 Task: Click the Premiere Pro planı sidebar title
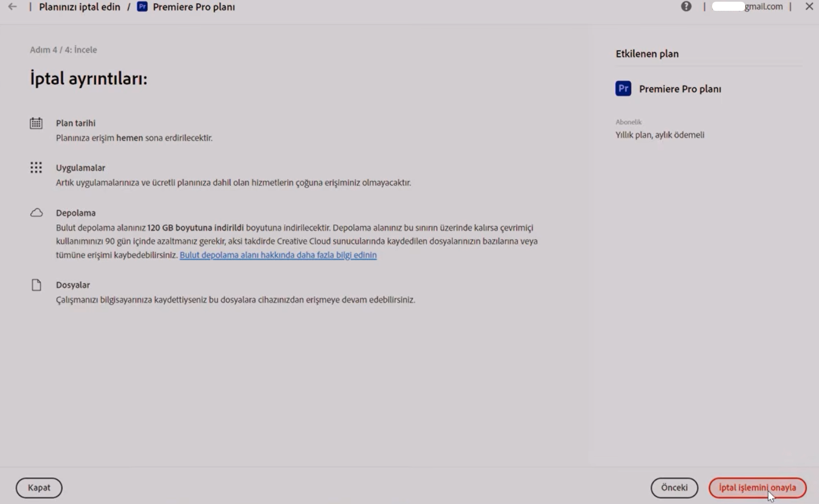(680, 89)
